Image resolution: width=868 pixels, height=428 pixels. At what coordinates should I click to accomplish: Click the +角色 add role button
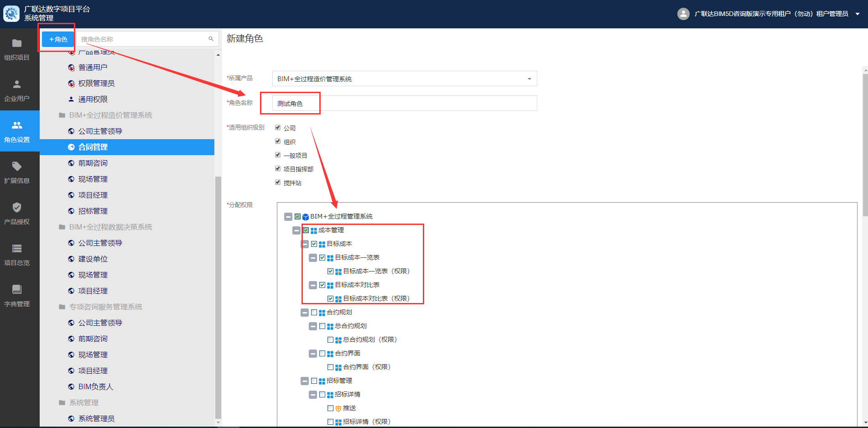[58, 39]
